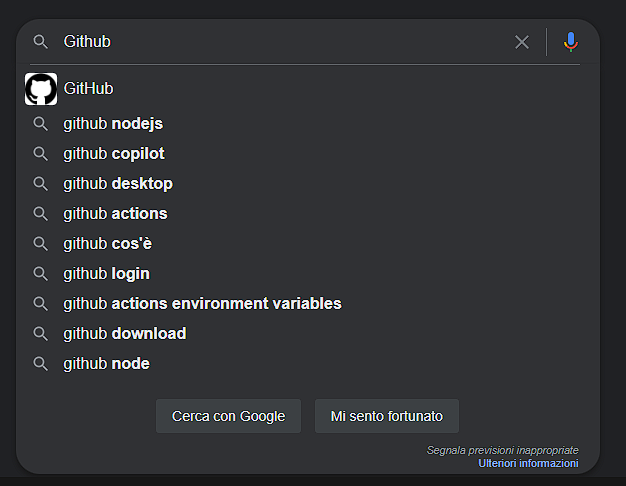Click magnifier icon beside github login
Screen dimensions: 626x486
click(x=40, y=274)
